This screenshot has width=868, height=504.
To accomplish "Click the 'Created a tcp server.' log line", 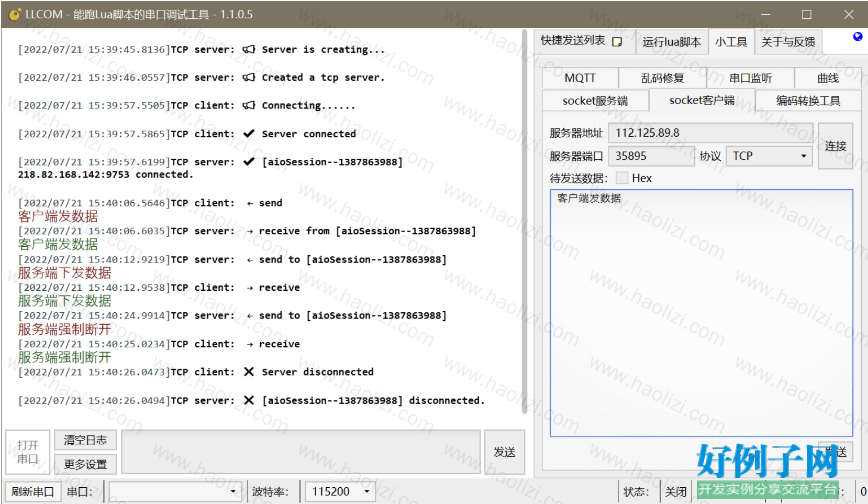I will point(202,78).
